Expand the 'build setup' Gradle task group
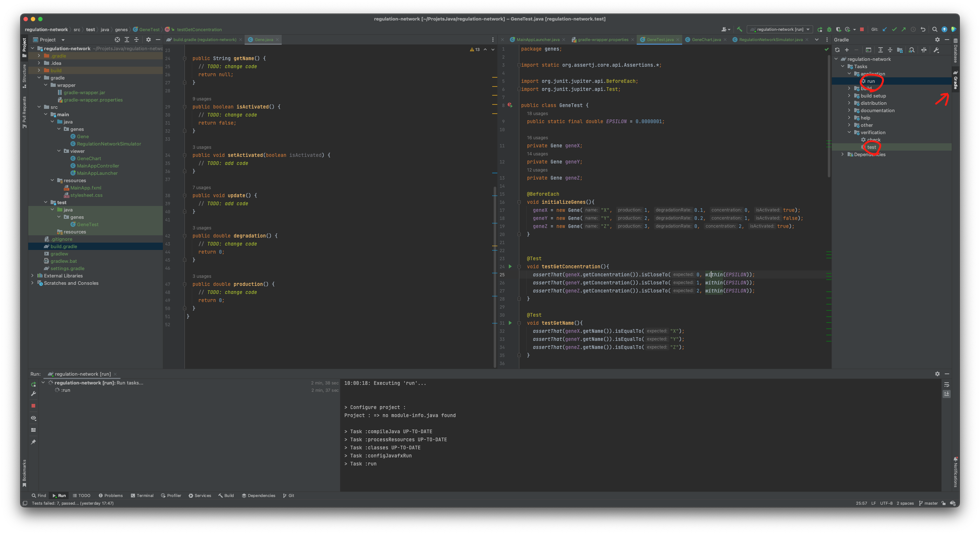Screen dimensions: 980x534 pyautogui.click(x=849, y=96)
